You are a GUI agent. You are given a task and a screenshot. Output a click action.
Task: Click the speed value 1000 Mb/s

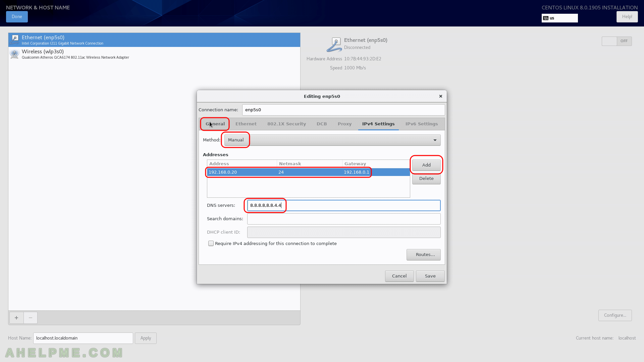(x=355, y=68)
